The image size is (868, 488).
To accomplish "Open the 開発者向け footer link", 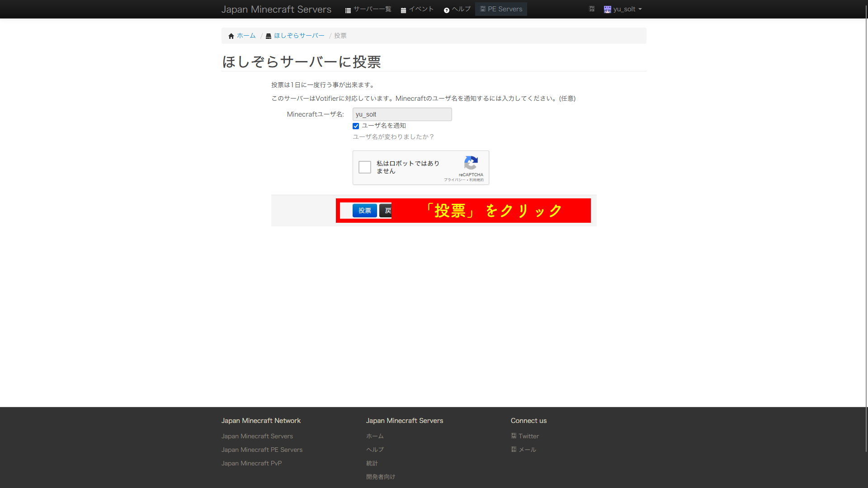I will (x=380, y=477).
